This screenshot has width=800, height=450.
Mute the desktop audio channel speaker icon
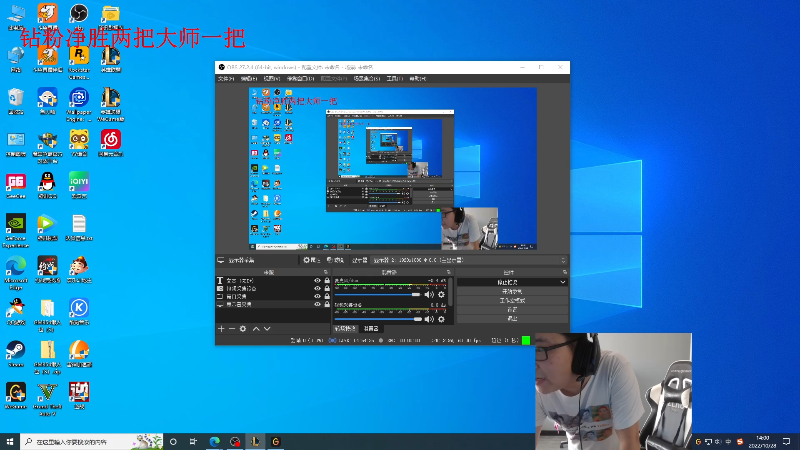tap(429, 294)
